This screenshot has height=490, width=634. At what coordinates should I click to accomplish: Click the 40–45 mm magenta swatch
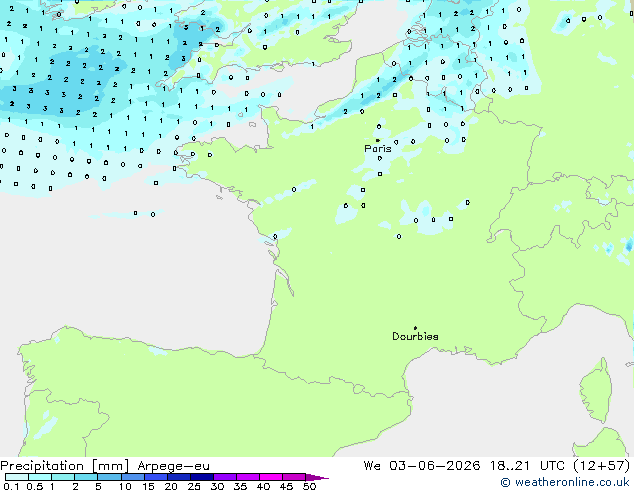click(271, 477)
